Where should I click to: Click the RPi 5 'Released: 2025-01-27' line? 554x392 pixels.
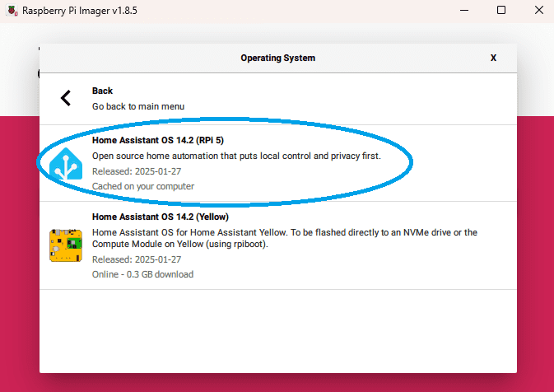point(137,171)
